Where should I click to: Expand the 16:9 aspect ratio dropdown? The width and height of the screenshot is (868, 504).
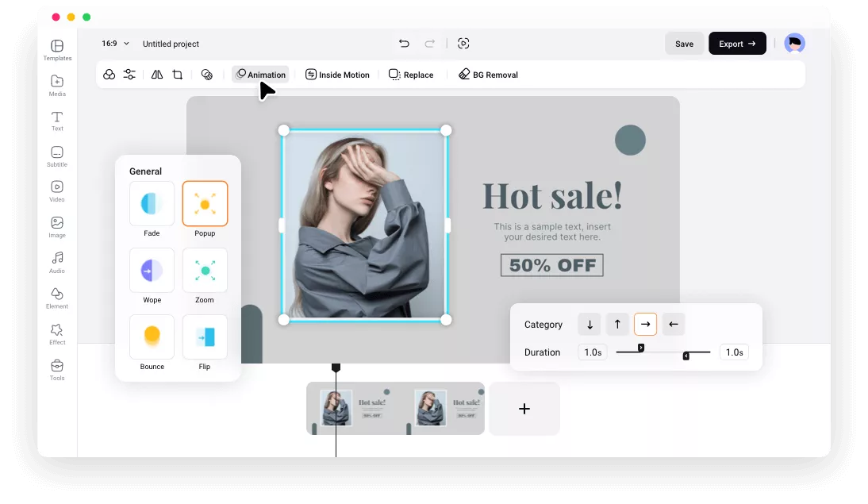pyautogui.click(x=116, y=44)
